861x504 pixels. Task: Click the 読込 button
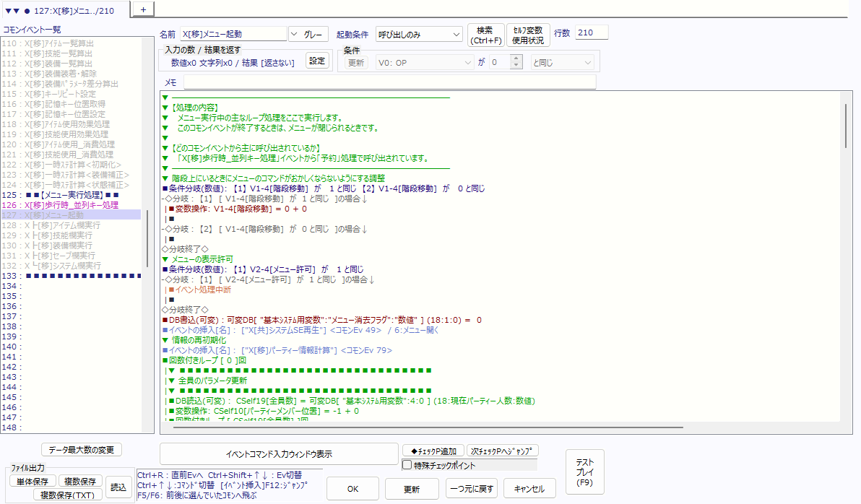pyautogui.click(x=118, y=487)
